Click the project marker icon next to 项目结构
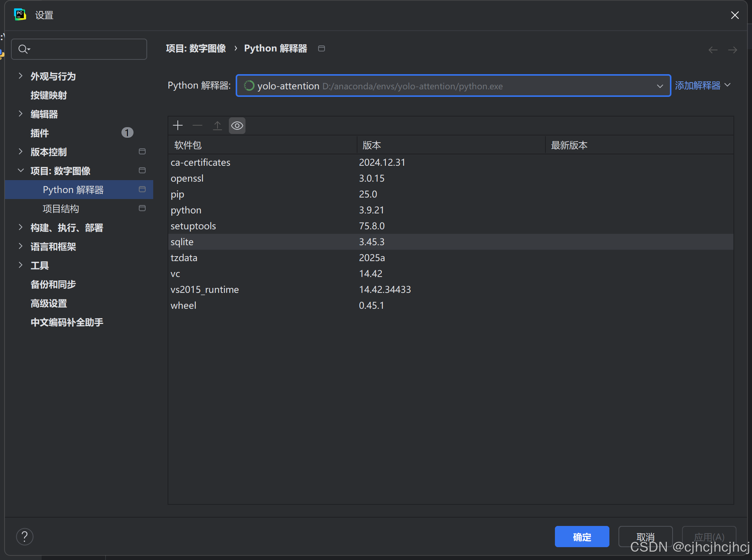 point(142,208)
